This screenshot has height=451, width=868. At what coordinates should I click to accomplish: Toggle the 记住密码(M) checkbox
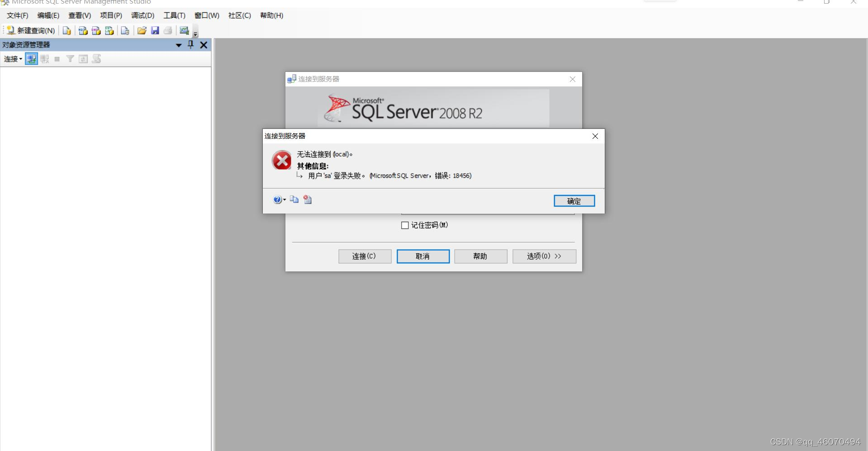[x=405, y=225]
